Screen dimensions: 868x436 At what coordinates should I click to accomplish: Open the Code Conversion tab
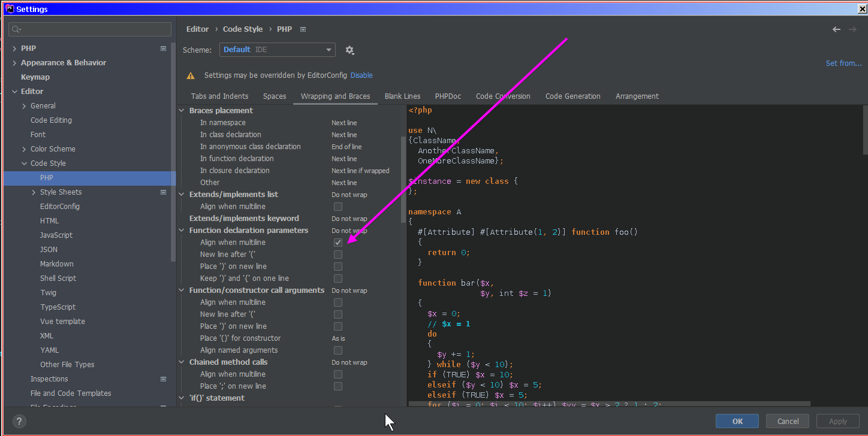(x=503, y=96)
